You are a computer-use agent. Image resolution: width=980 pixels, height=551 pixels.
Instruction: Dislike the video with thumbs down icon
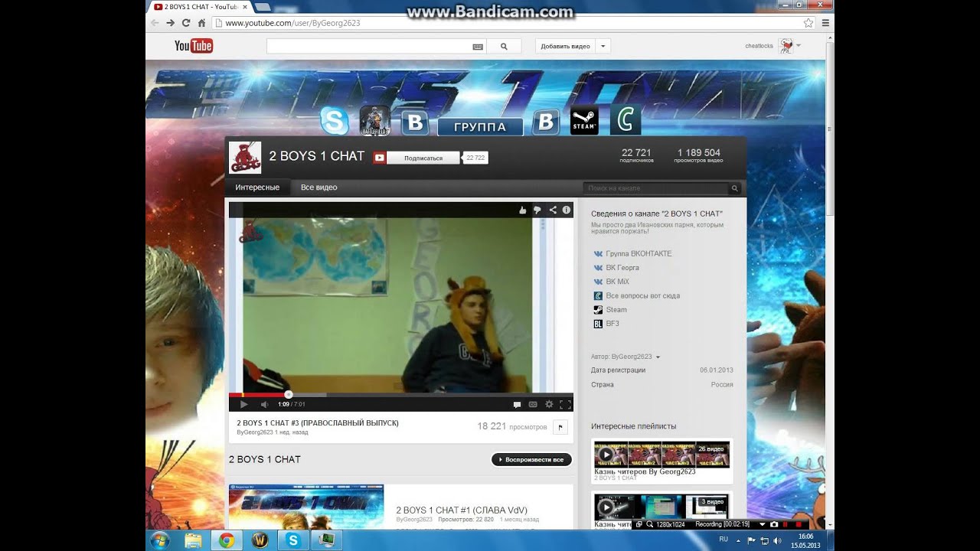click(x=537, y=210)
